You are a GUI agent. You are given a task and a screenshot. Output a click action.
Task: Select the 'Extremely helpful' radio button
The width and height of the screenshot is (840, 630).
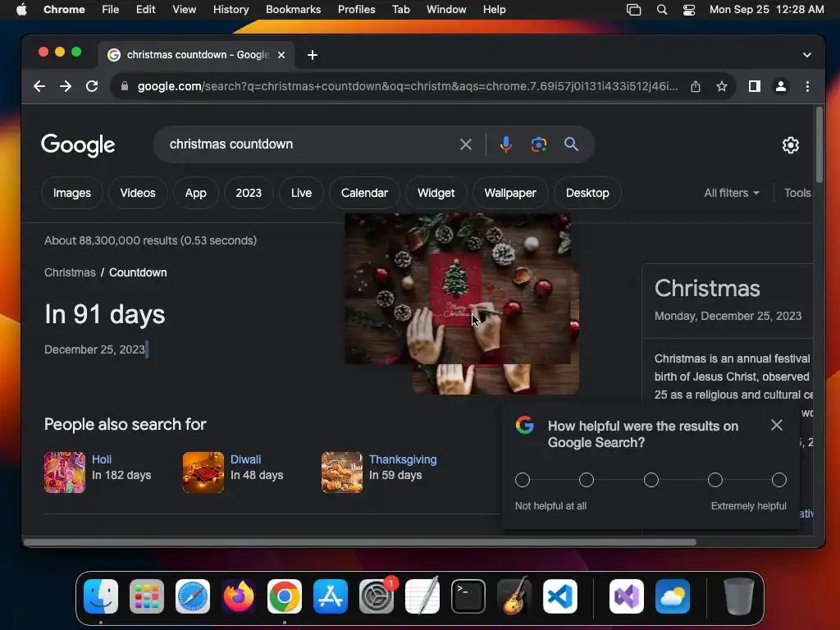(779, 480)
